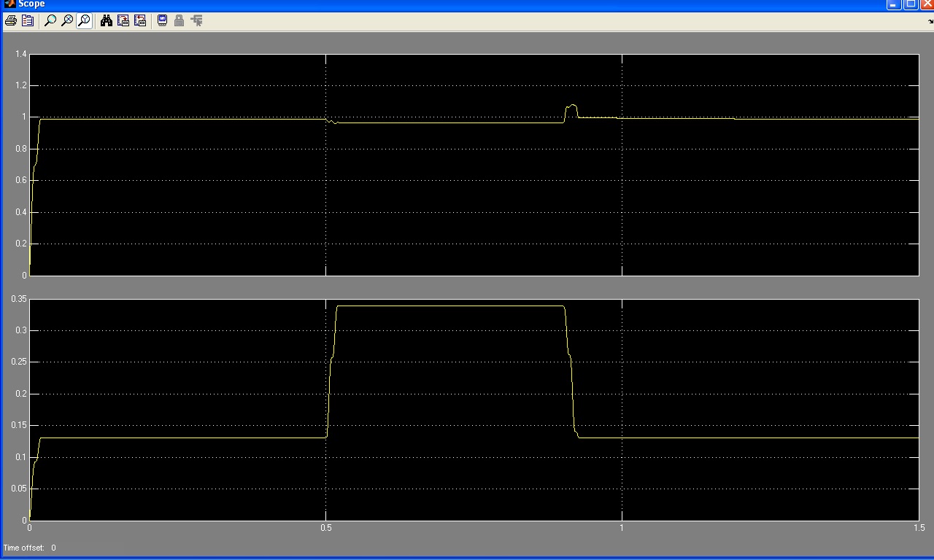This screenshot has height=560, width=934.
Task: Save current axes settings
Action: pyautogui.click(x=123, y=21)
